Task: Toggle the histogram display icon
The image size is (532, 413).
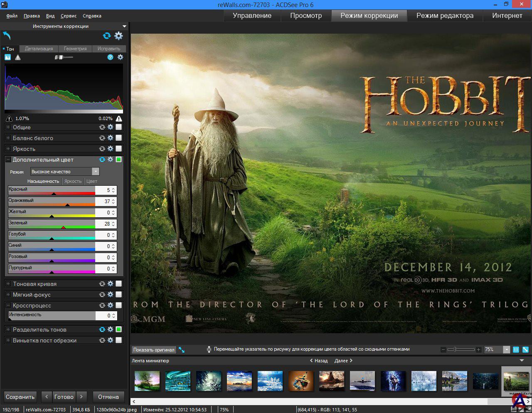Action: click(x=7, y=57)
